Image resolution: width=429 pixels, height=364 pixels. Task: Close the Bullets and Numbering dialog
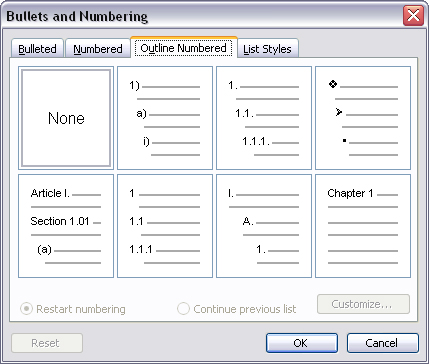[x=413, y=16]
